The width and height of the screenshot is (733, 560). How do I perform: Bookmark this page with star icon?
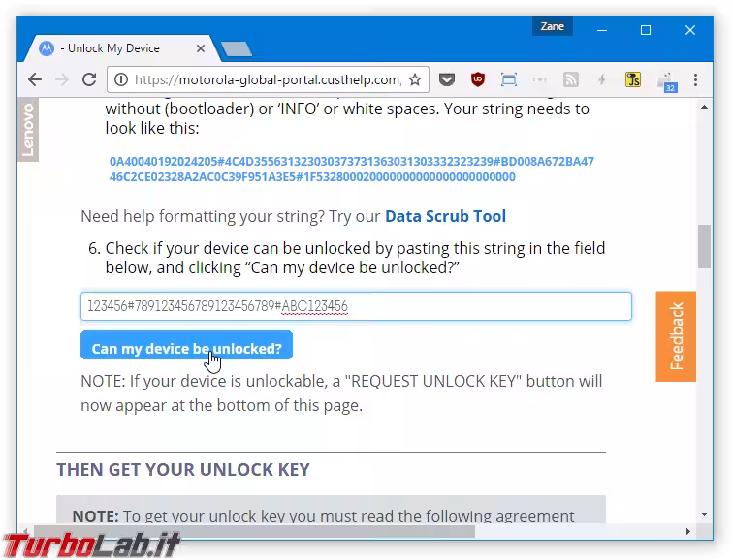[x=415, y=80]
